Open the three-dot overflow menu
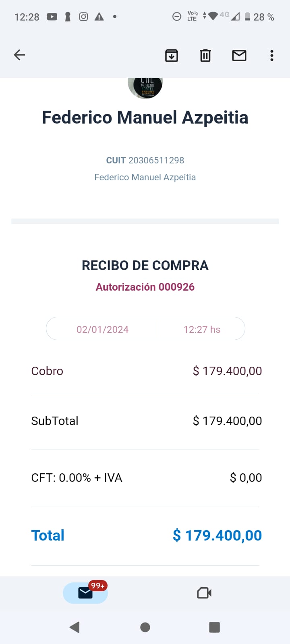 point(272,56)
